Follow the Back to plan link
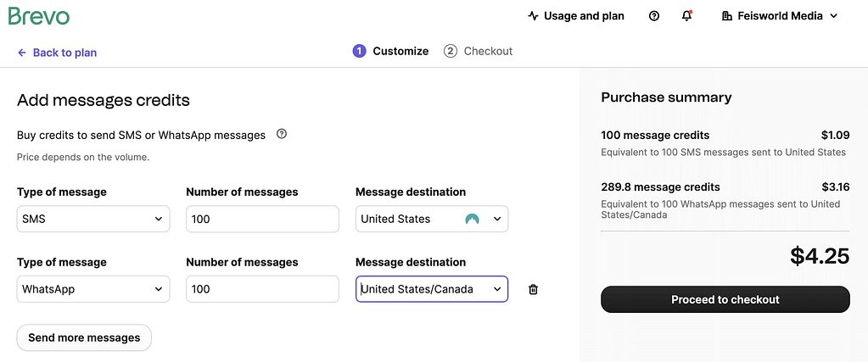Image resolution: width=868 pixels, height=362 pixels. tap(64, 53)
